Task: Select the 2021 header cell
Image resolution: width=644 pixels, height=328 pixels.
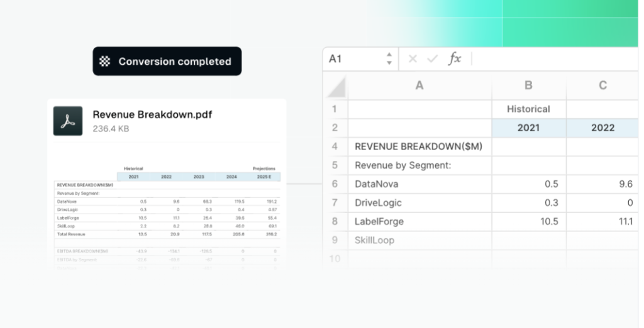Action: click(528, 128)
